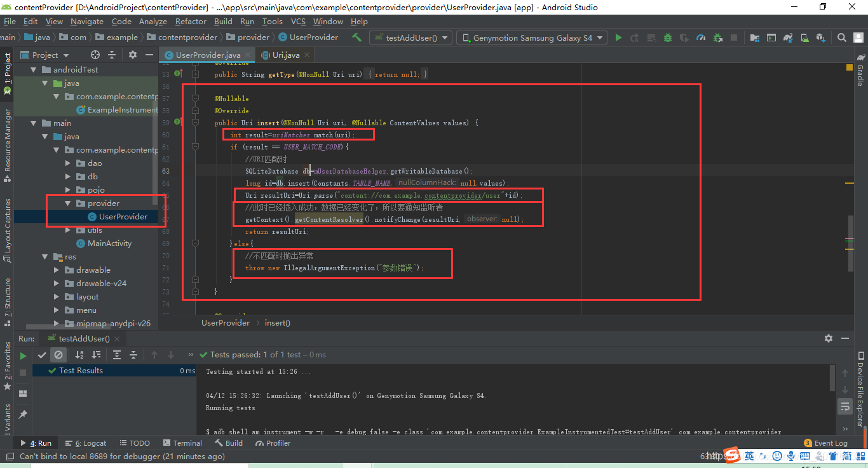Click Attach Debugger to Android Process icon

(717, 38)
